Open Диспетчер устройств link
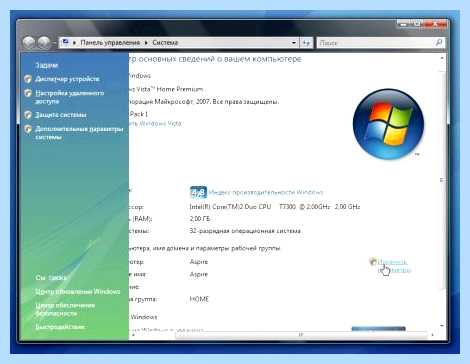Image resolution: width=470 pixels, height=364 pixels. coord(67,79)
